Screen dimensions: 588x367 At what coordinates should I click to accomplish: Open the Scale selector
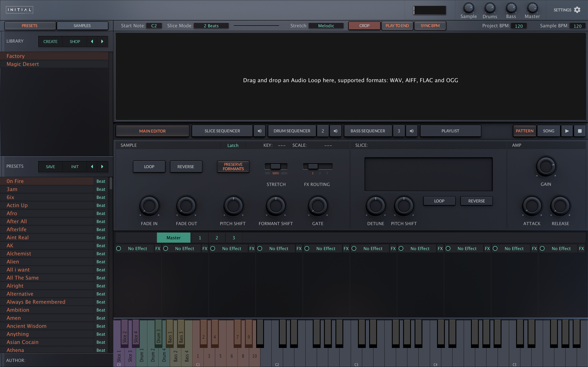point(328,145)
